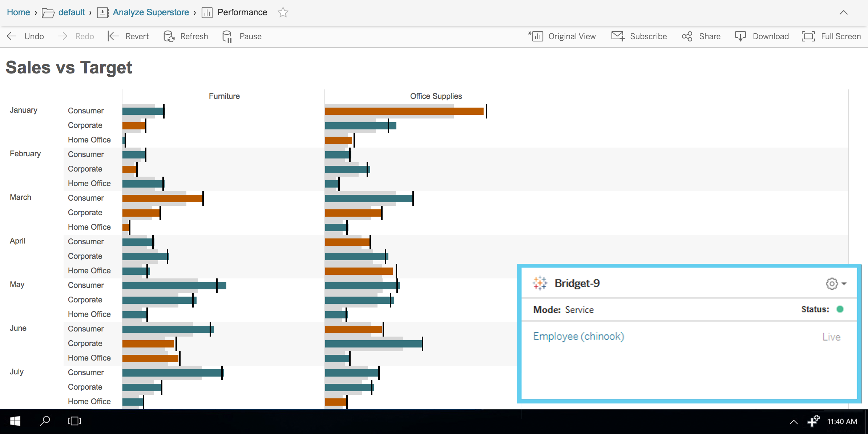This screenshot has width=868, height=434.
Task: Click the Share icon
Action: click(x=687, y=36)
